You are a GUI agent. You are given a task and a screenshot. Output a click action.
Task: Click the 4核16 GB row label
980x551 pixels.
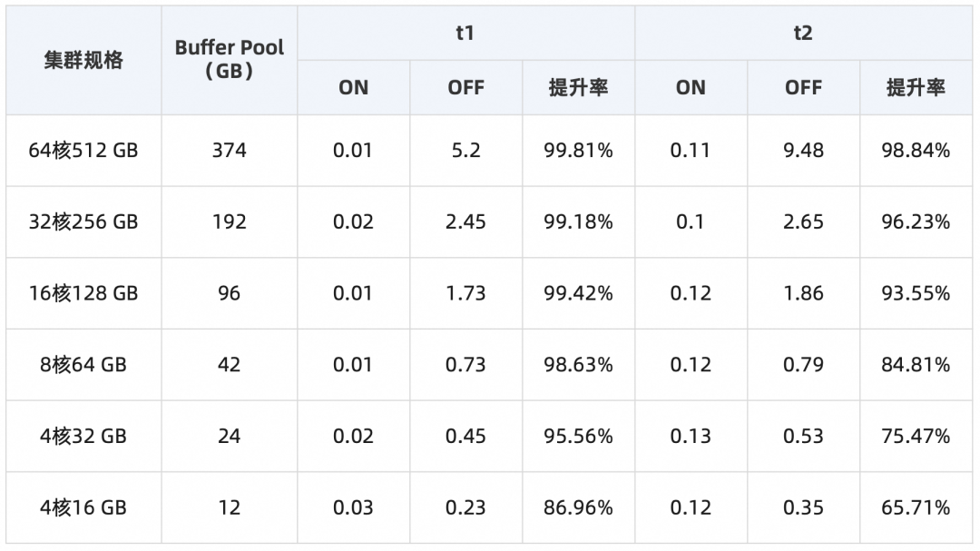[x=83, y=507]
